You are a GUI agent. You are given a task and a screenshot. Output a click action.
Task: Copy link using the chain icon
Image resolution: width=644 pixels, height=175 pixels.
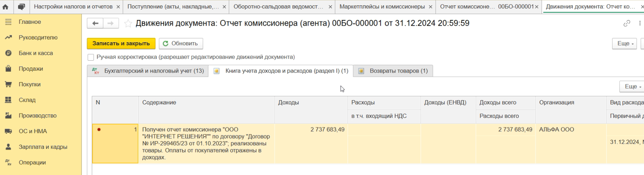(x=627, y=23)
